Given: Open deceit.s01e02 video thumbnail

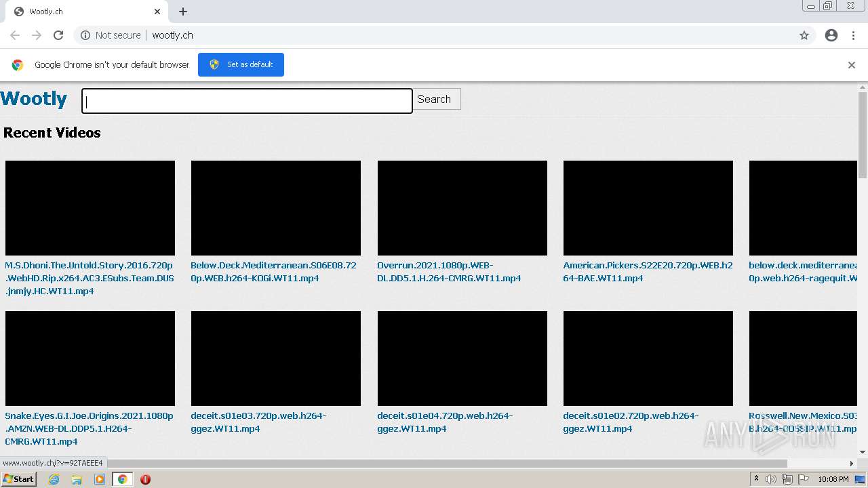Looking at the screenshot, I should point(648,359).
